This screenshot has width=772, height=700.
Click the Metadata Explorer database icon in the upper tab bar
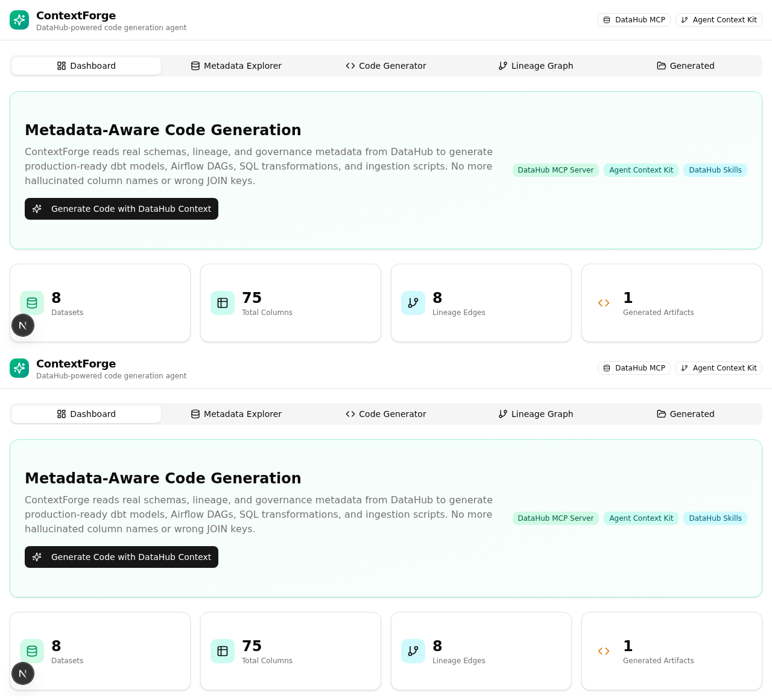pyautogui.click(x=195, y=66)
